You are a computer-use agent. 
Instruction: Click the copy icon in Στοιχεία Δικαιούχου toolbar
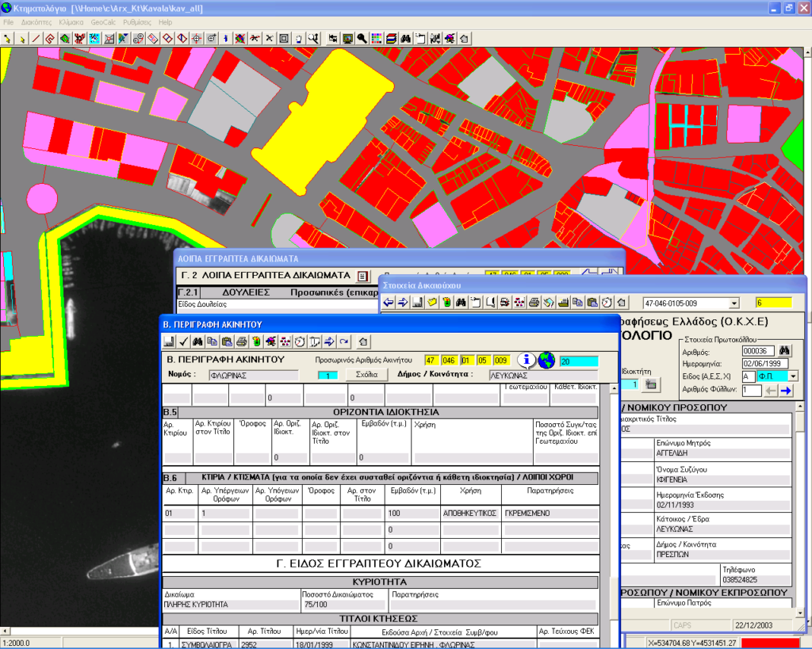pos(576,302)
